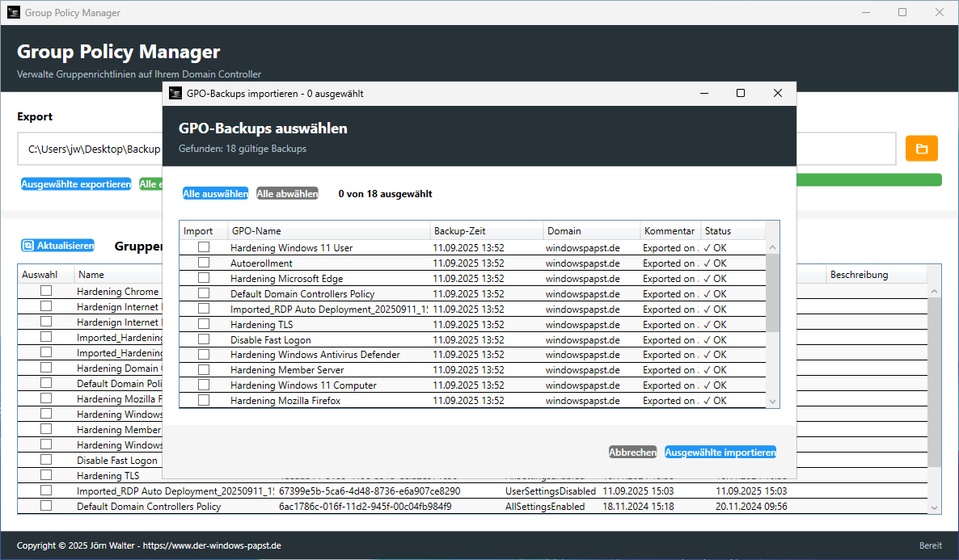Click the orange folder browse icon

point(921,149)
